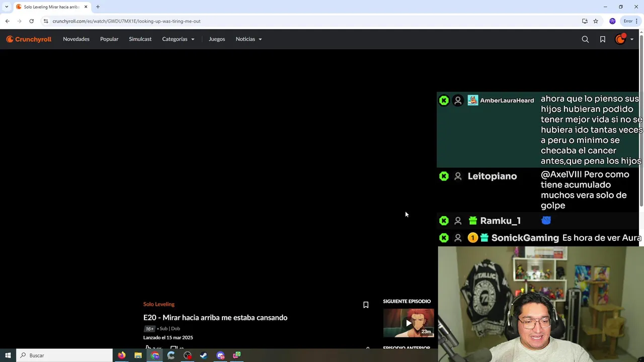Open the Crunchyroll search icon
This screenshot has height=362, width=644.
coord(585,39)
